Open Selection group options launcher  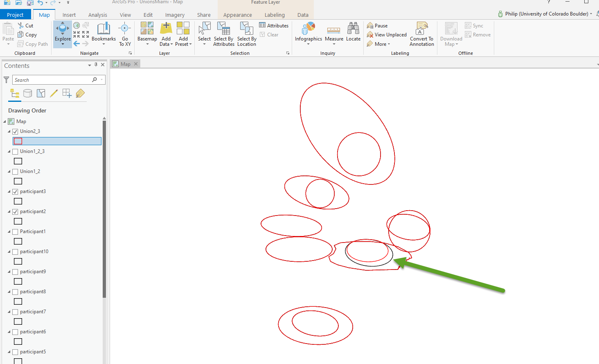tap(288, 53)
